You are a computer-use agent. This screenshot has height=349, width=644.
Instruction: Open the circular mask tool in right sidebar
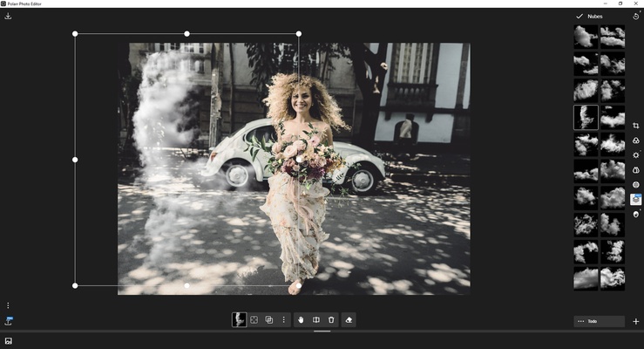point(636,185)
